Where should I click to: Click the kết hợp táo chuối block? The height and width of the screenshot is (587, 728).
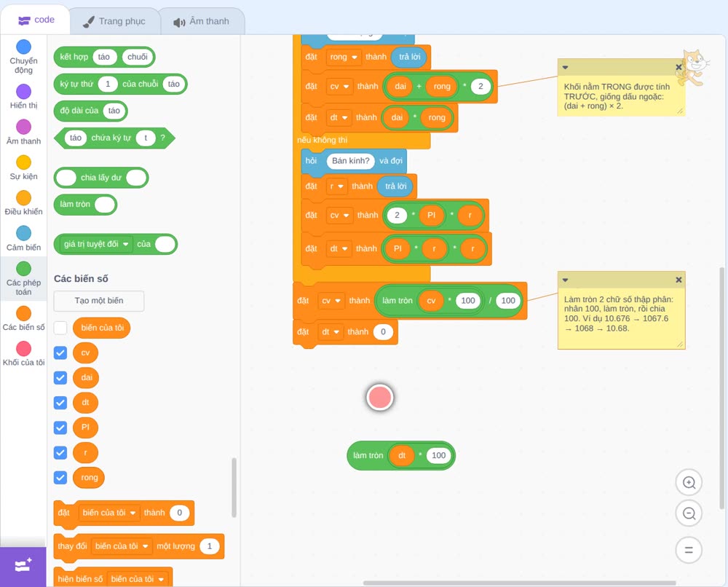click(x=104, y=57)
